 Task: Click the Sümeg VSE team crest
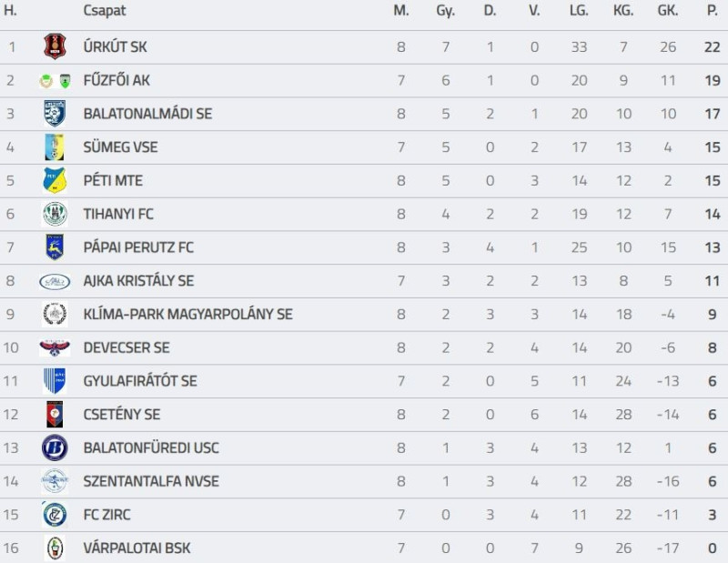(x=55, y=147)
